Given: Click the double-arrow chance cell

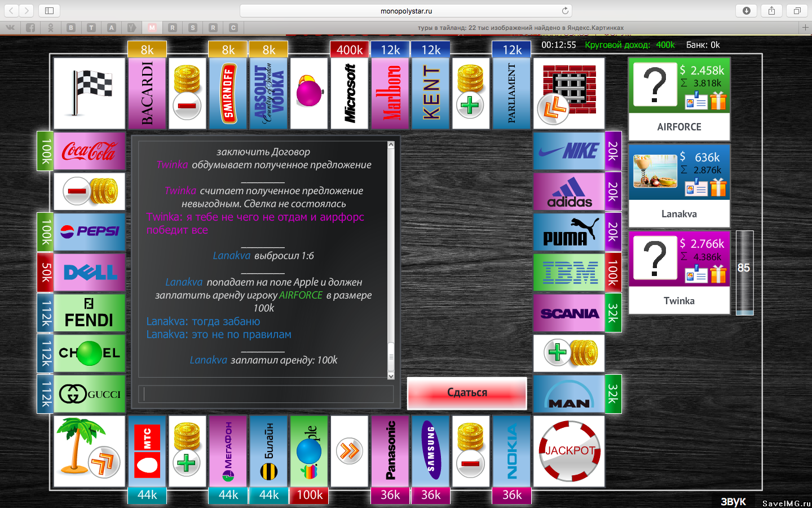Looking at the screenshot, I should pos(350,452).
